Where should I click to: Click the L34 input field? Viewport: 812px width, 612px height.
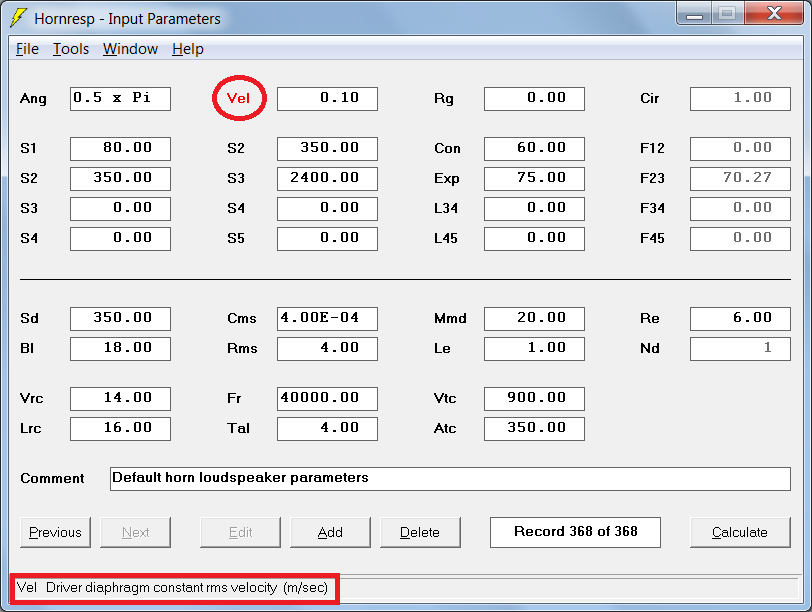pyautogui.click(x=534, y=209)
